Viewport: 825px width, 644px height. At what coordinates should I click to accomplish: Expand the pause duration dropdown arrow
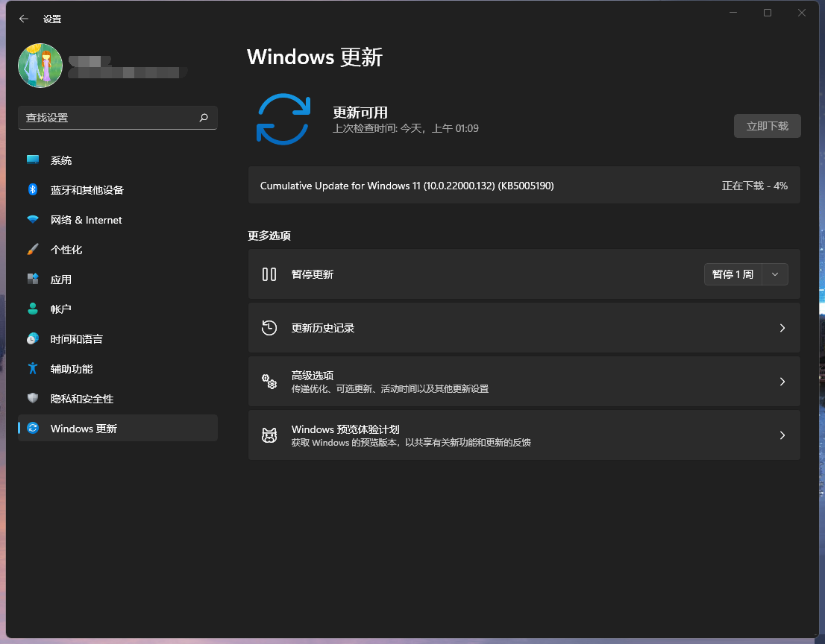click(775, 274)
